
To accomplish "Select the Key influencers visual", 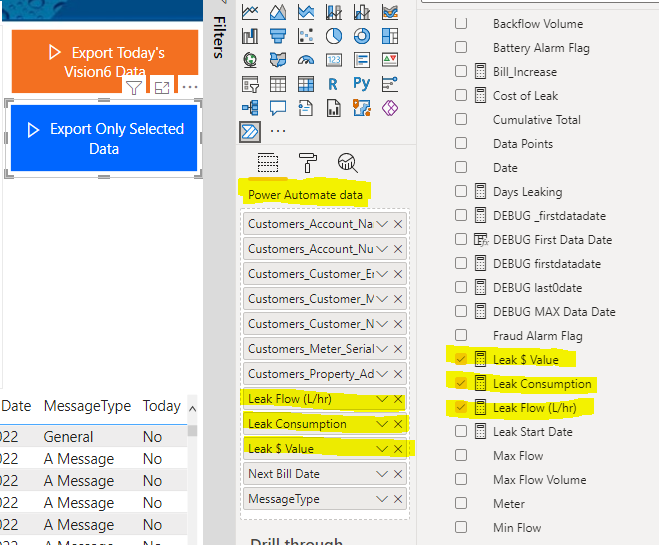I will [x=390, y=84].
